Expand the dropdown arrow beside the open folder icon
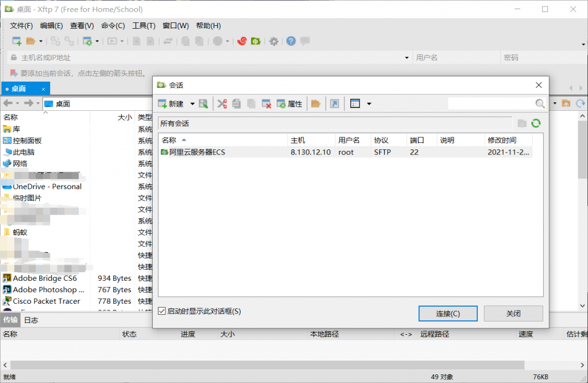The width and height of the screenshot is (588, 383). pos(41,41)
